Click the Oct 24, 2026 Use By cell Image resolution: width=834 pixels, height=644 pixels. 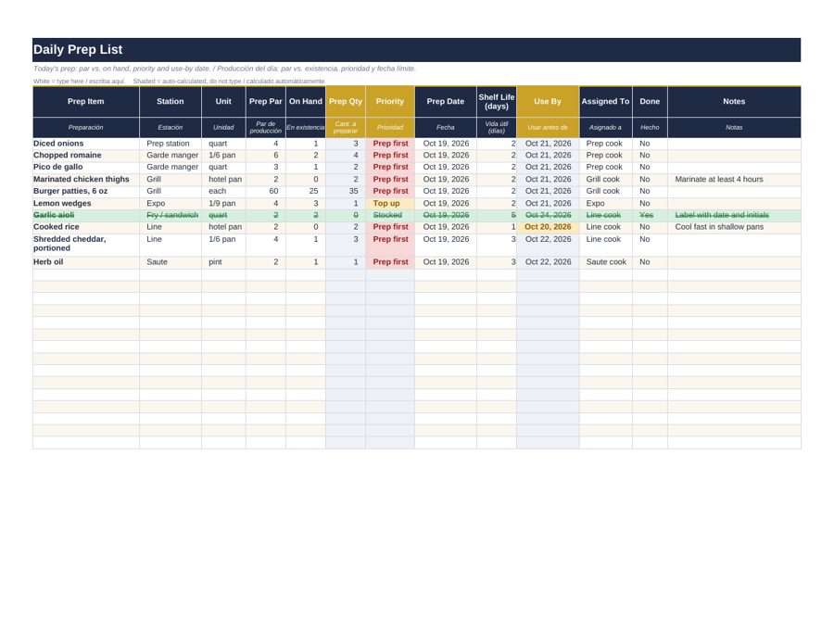pos(548,215)
